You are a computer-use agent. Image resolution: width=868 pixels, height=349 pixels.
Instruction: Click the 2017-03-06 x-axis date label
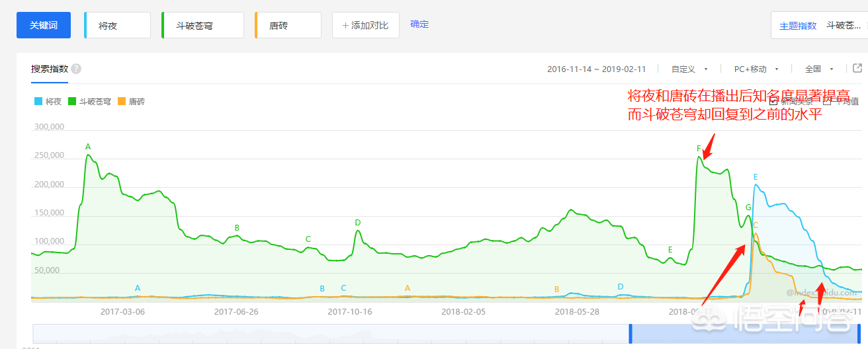point(122,311)
